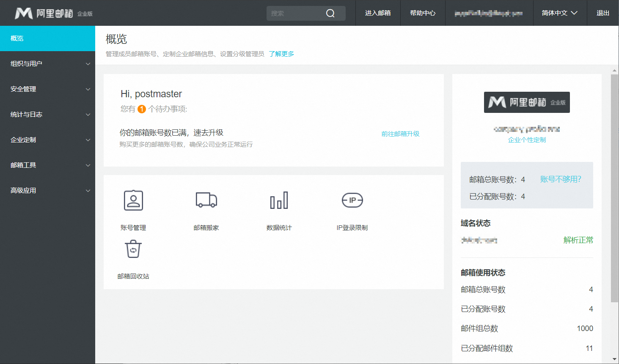The image size is (619, 364).
Task: Expand the 安全管理 section
Action: pos(47,89)
